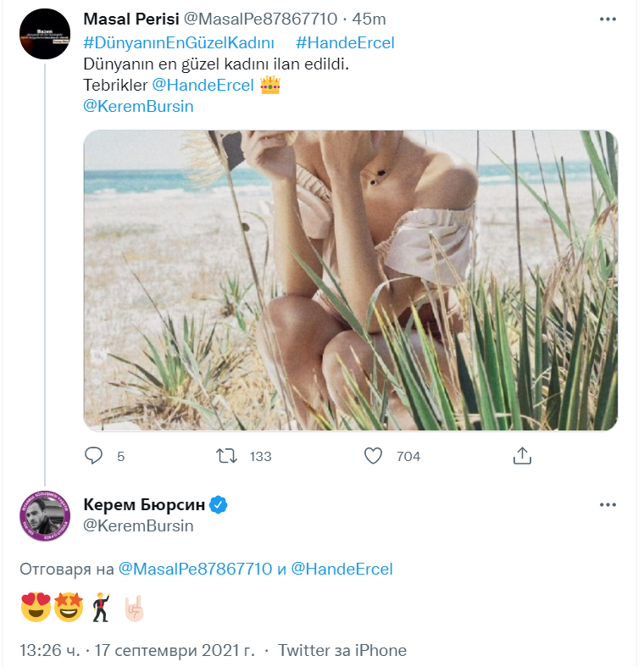644x667 pixels.
Task: Open @MasalPe87867710 in reply line
Action: (x=196, y=569)
